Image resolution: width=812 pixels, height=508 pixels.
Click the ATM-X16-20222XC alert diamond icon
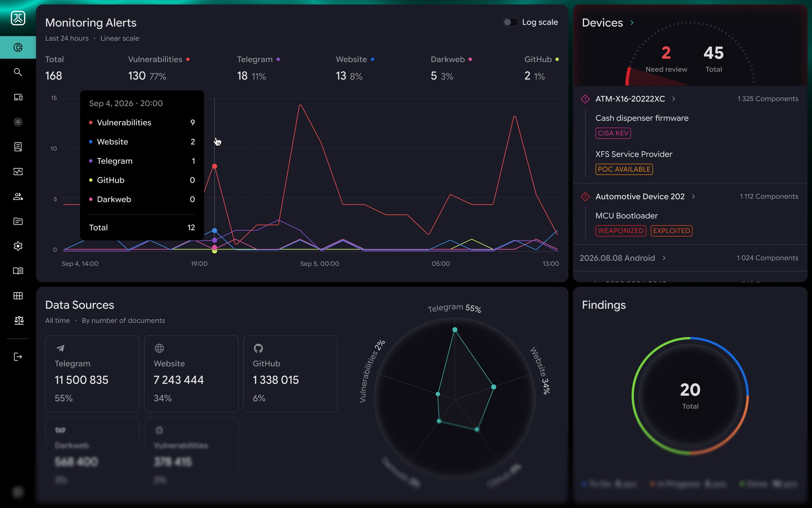(x=585, y=99)
